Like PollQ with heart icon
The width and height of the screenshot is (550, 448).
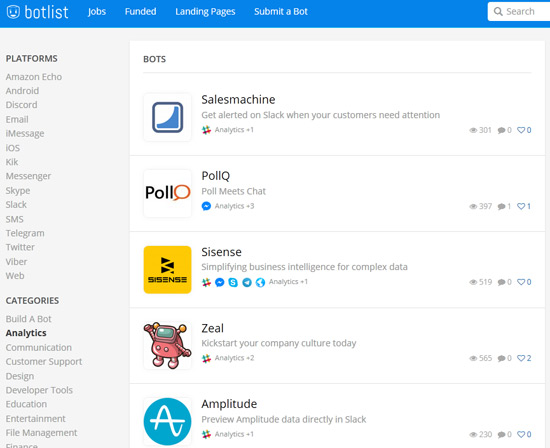(521, 206)
